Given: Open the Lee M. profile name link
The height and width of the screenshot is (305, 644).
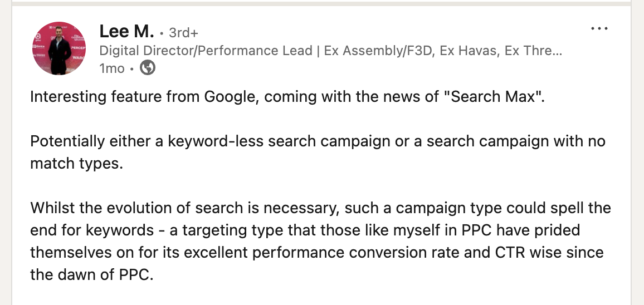Looking at the screenshot, I should tap(126, 31).
